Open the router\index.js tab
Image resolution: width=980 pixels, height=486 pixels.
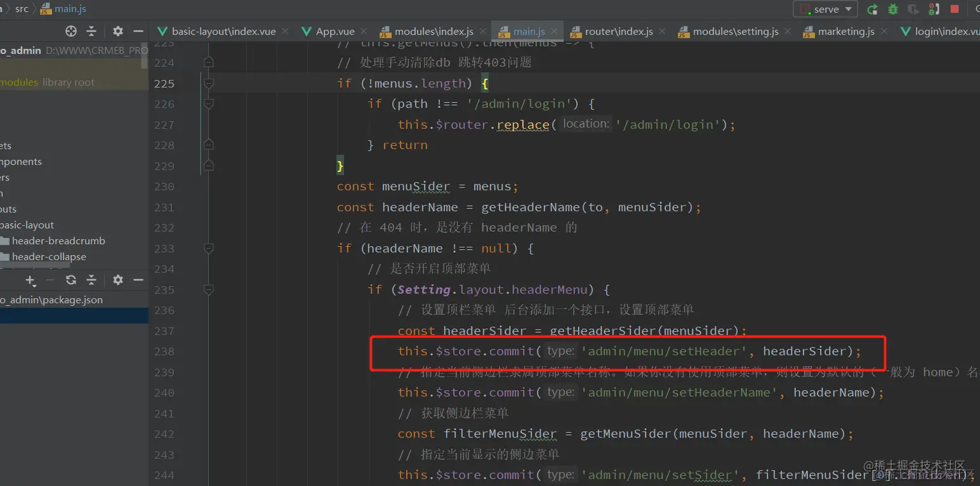coord(619,31)
